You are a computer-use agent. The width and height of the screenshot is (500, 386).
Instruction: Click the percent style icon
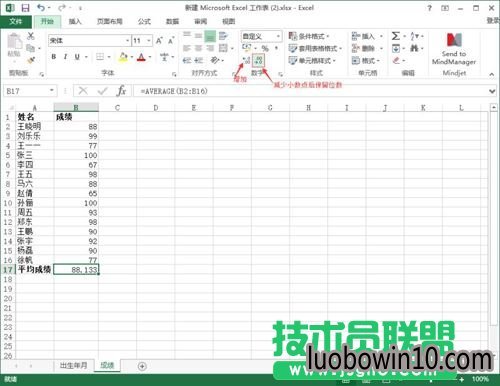tap(265, 48)
